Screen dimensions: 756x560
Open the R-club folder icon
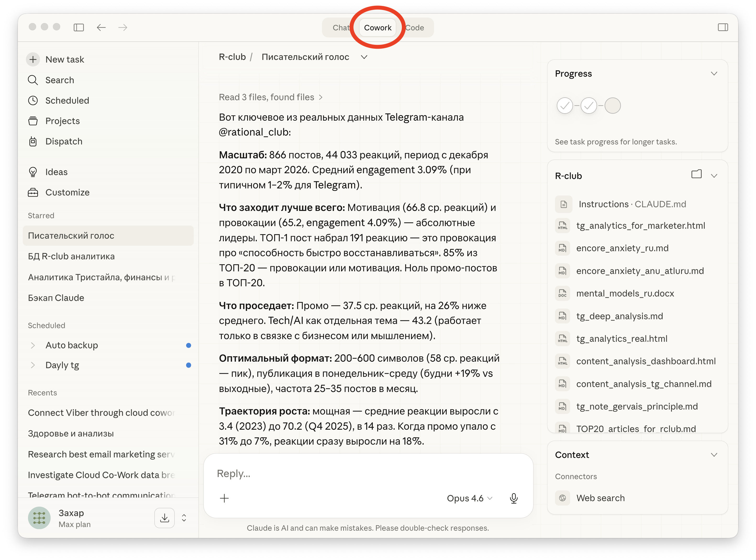tap(696, 175)
